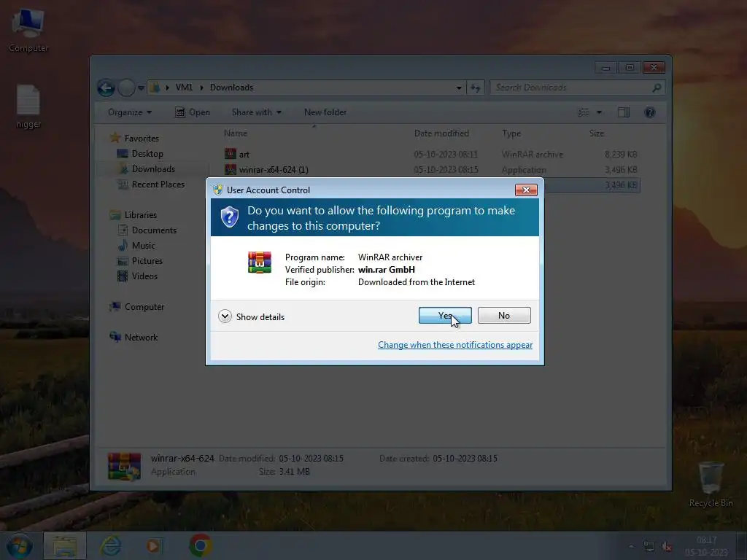This screenshot has height=560, width=747.
Task: Open Explorer Help question-mark icon
Action: coord(650,112)
